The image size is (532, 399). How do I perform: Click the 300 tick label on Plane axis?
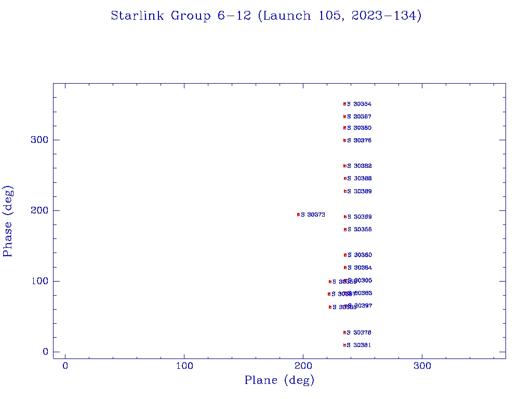pos(422,366)
